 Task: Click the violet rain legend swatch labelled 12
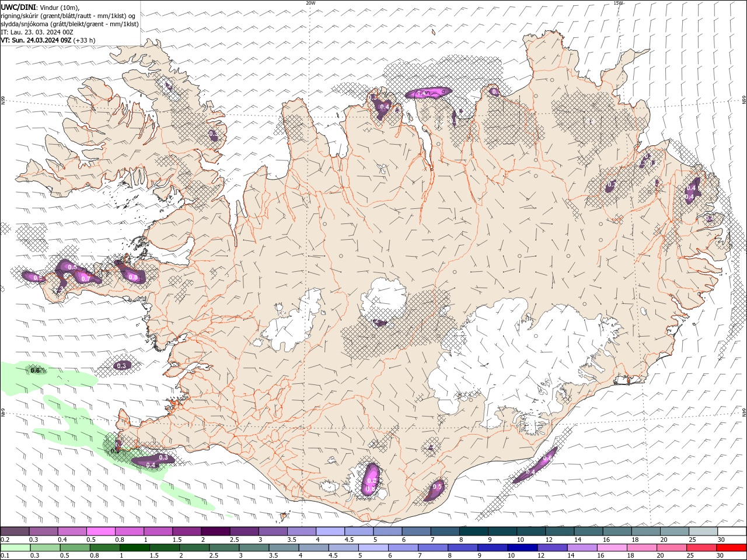(x=551, y=548)
